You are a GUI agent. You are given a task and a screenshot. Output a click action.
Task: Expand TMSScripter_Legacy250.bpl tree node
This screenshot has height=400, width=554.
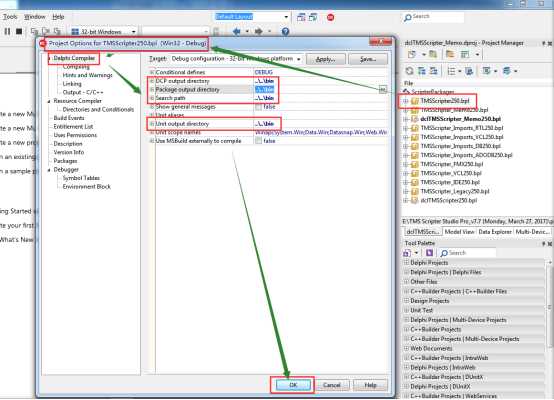point(406,191)
